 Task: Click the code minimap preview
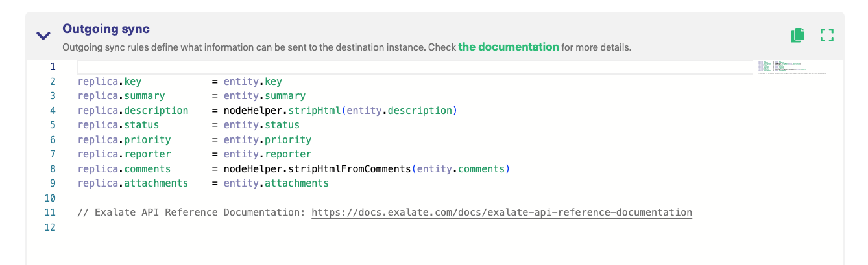791,67
